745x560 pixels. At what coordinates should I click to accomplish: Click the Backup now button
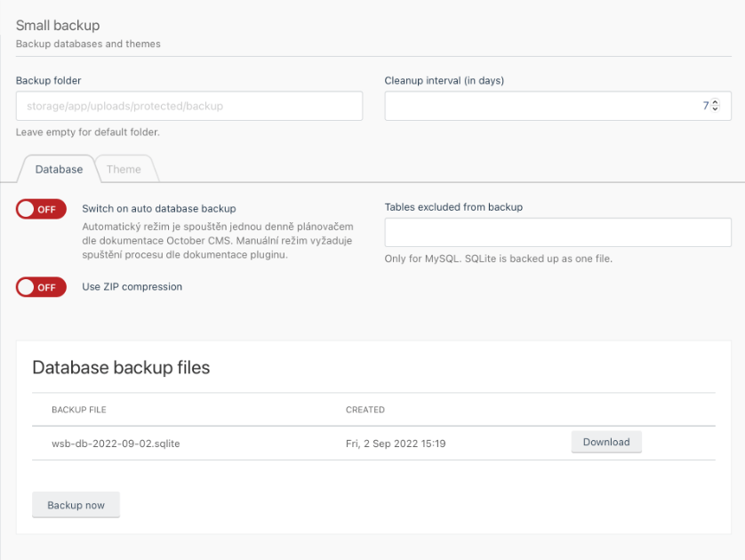[x=76, y=505]
